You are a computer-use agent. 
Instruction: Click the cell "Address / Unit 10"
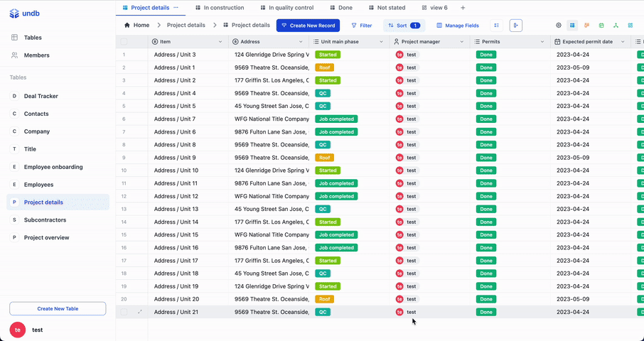tap(188, 170)
